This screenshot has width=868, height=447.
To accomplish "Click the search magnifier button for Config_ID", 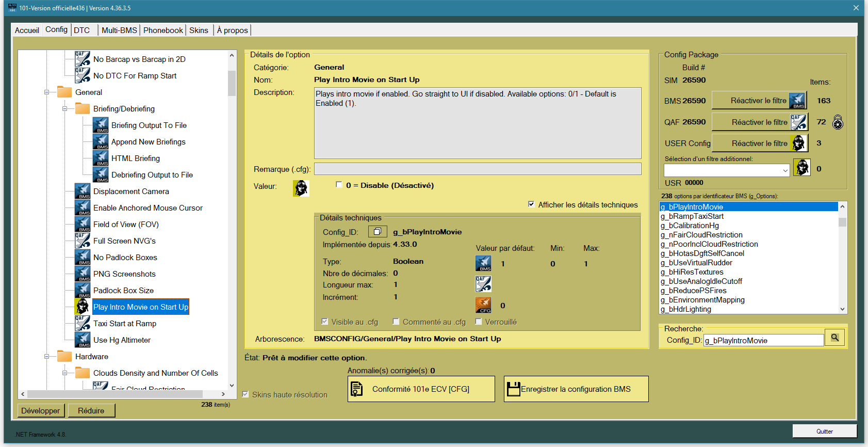I will 834,338.
